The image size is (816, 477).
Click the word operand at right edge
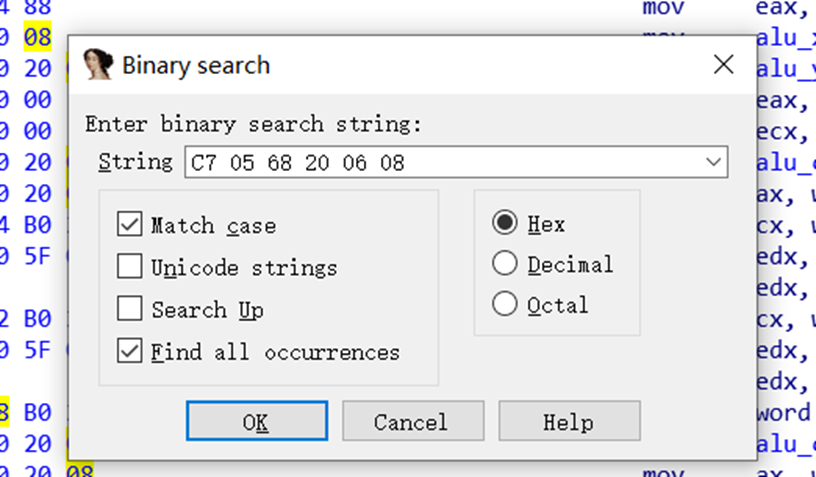pos(787,412)
